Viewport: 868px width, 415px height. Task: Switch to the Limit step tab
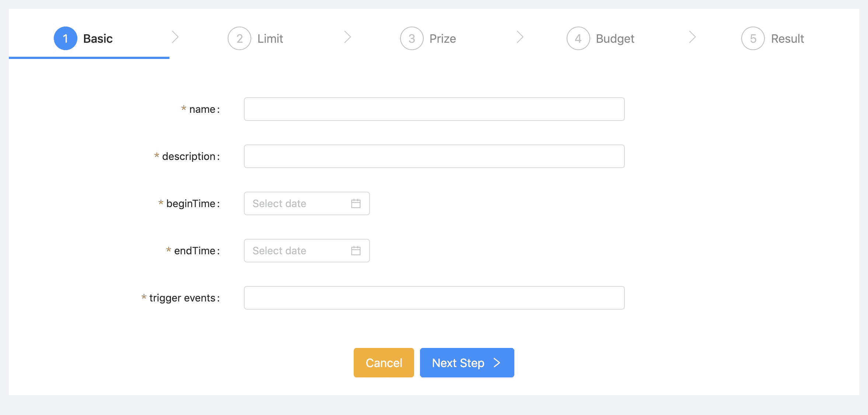270,38
